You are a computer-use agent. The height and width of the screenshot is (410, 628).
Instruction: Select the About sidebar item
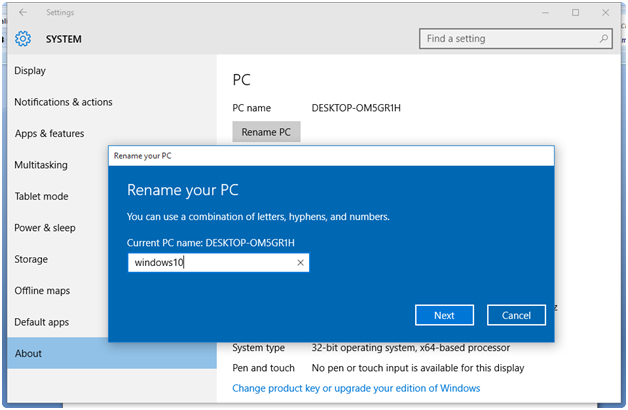coord(28,353)
